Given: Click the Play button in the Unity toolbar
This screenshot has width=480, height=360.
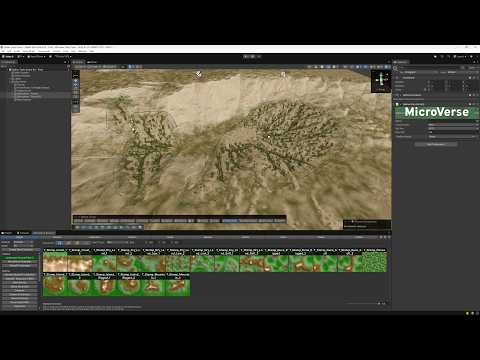Looking at the screenshot, I should point(246,57).
